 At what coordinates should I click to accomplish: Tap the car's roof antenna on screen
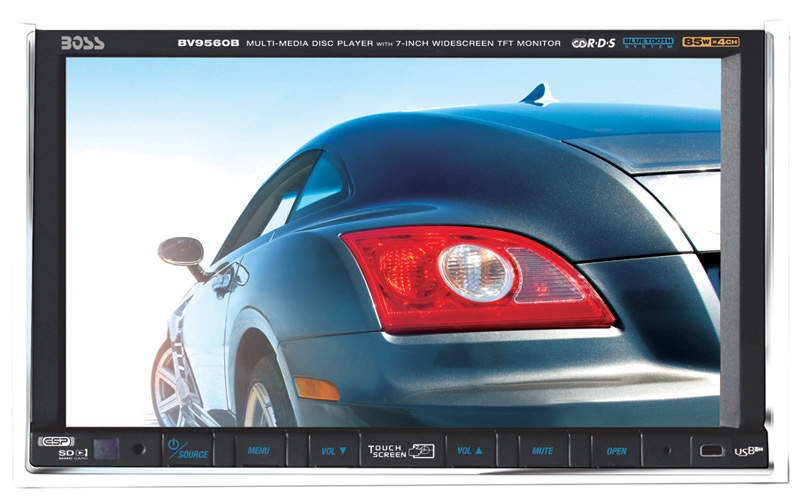coord(538,95)
